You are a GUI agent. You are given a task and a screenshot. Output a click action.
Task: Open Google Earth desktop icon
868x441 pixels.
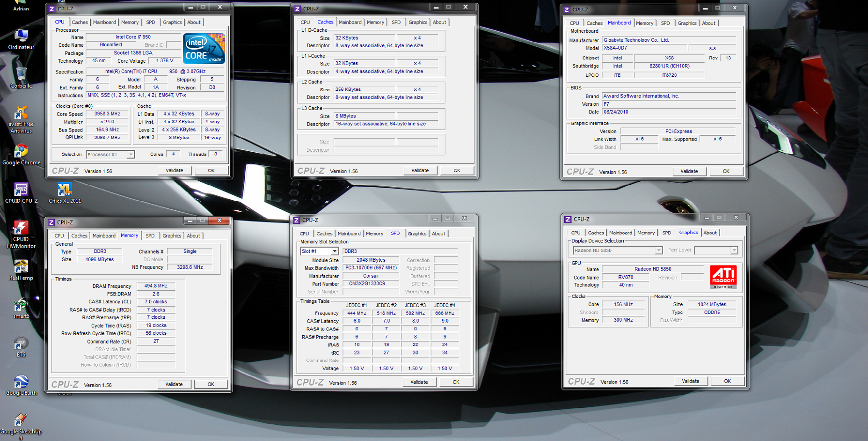[x=21, y=382]
